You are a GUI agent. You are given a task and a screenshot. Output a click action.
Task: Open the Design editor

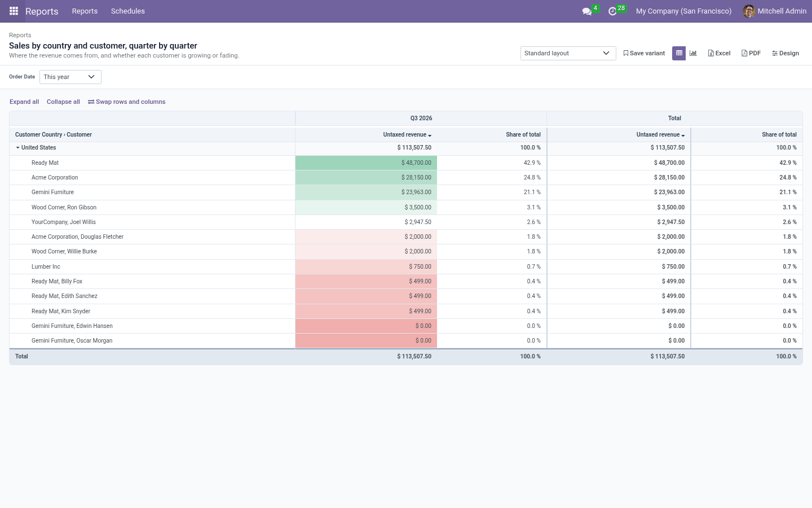click(x=785, y=53)
